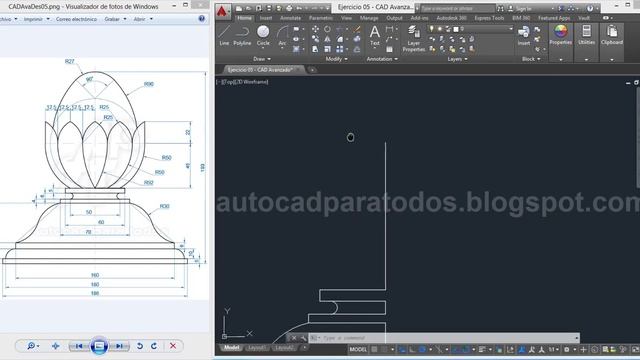Open the Utilities calculator panel
Viewport: 640px width, 360px height.
point(587,34)
